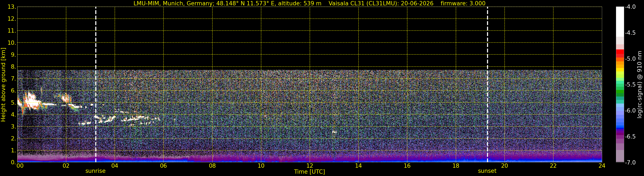Screen dimensions: 644x176
Task: Click the 06 hour tick label
Action: [x=163, y=166]
